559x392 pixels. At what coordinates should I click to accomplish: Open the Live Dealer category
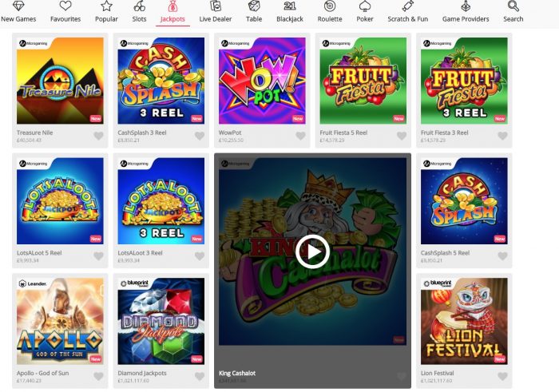(x=216, y=12)
